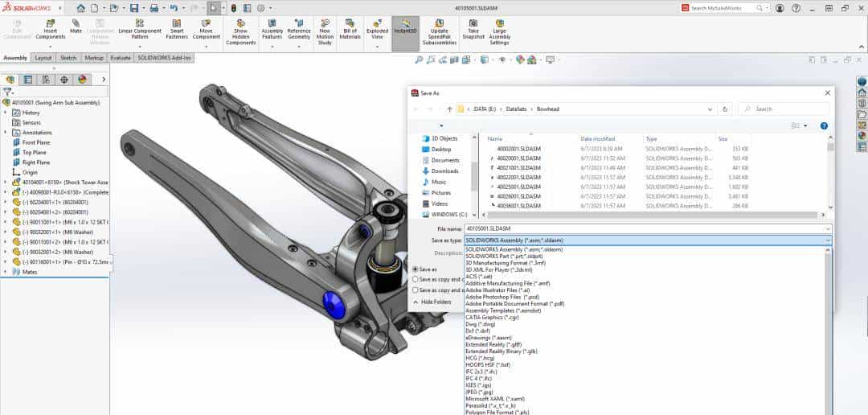This screenshot has height=415, width=868.
Task: Click the File name input field
Action: pyautogui.click(x=648, y=229)
